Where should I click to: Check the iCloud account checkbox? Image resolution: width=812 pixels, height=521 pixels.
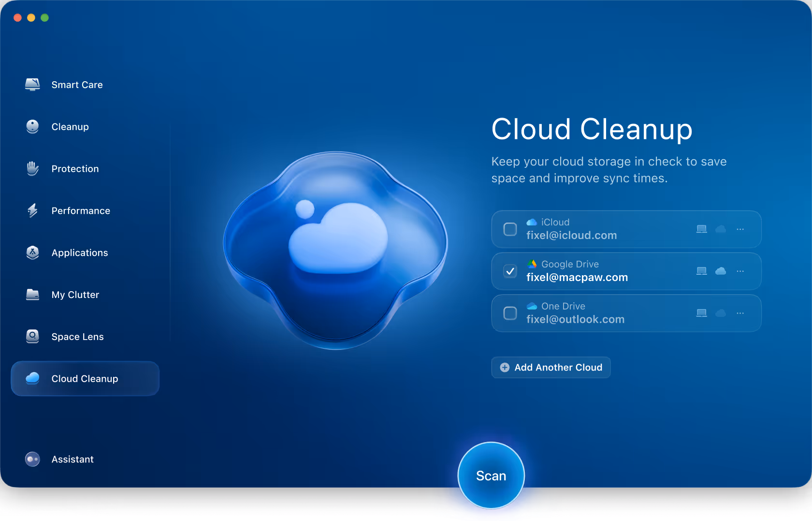(510, 229)
